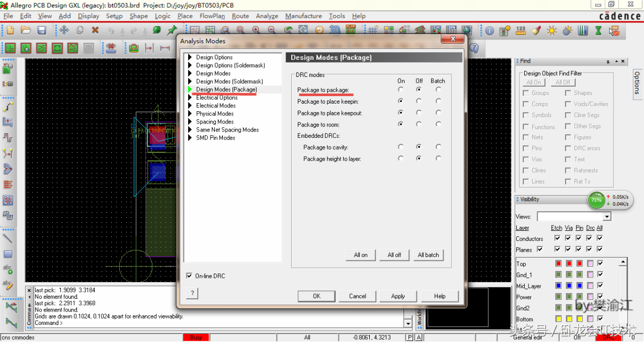Set Package to package to Batch
This screenshot has height=342, width=644.
click(438, 90)
